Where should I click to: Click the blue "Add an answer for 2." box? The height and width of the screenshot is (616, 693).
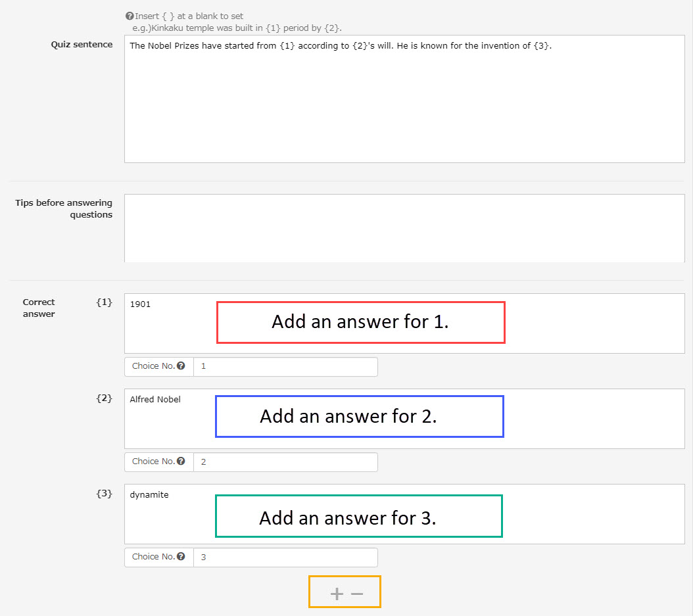[x=359, y=417]
